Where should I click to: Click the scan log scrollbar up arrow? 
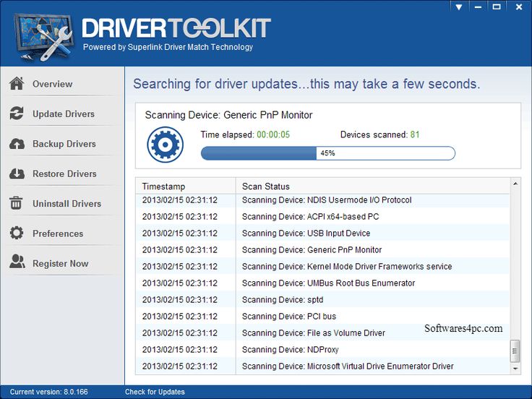pyautogui.click(x=515, y=184)
